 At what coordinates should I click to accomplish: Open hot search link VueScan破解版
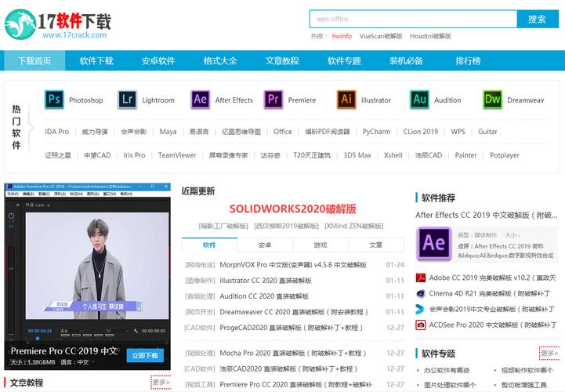[381, 36]
